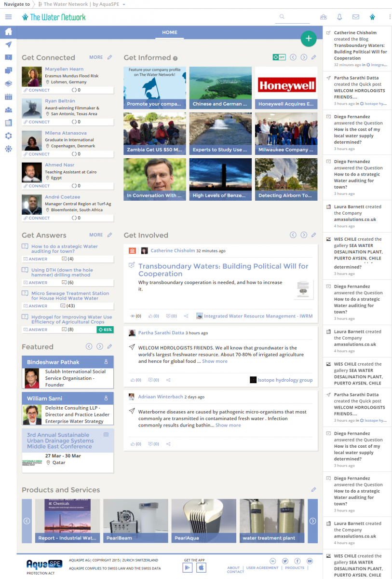Open Contact footer link
Screen dimensions: 392x579
235,572
